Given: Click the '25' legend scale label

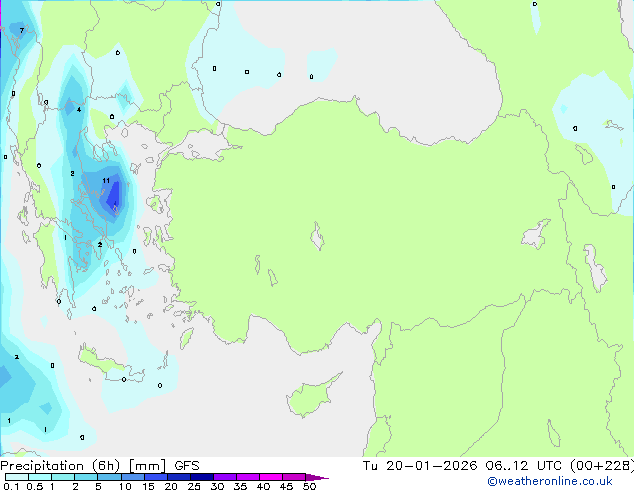Looking at the screenshot, I should coord(194,486).
